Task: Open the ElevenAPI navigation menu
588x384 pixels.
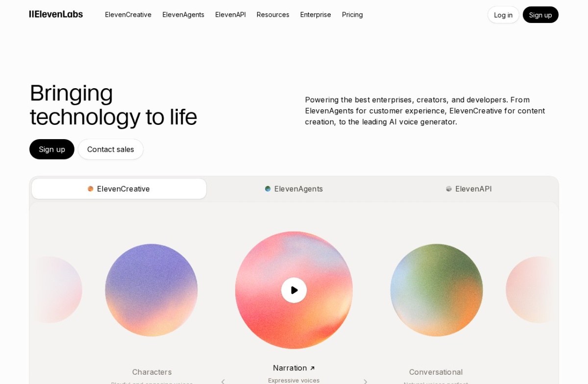Action: [230, 15]
